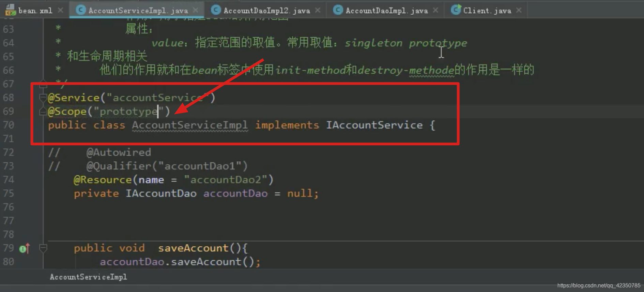Click the @Scope annotation text
The width and height of the screenshot is (644, 292).
pyautogui.click(x=67, y=112)
